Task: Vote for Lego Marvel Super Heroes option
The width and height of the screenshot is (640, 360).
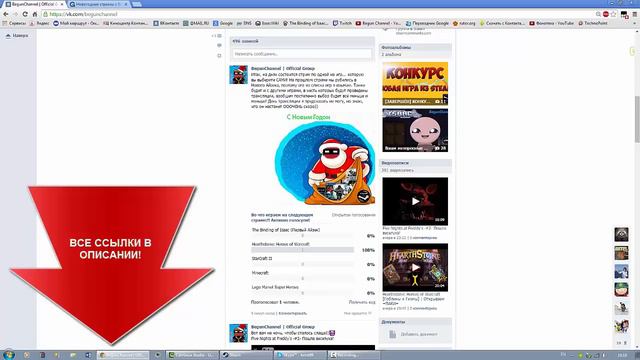Action: [x=275, y=287]
